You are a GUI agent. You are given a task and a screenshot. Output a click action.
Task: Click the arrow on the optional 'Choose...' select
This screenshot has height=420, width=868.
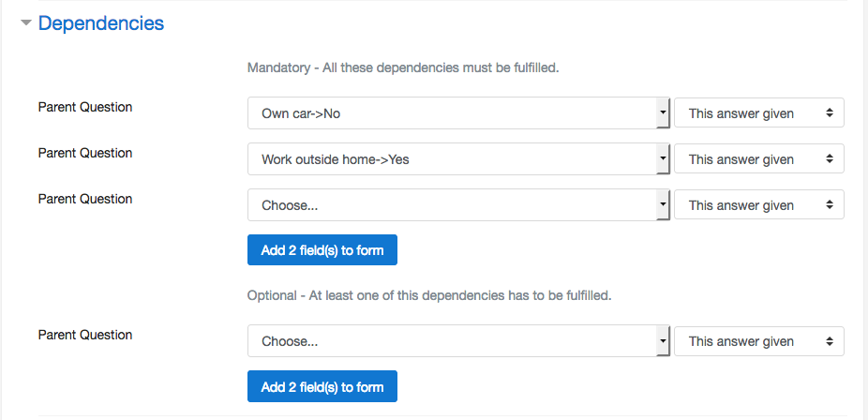coord(663,341)
